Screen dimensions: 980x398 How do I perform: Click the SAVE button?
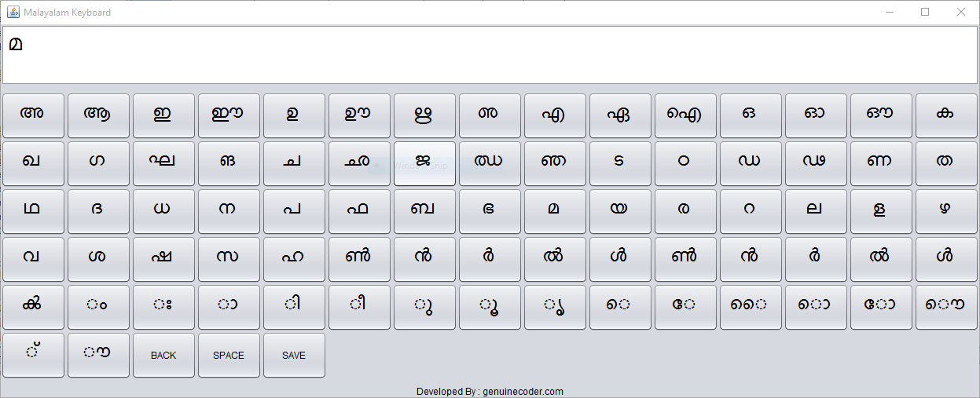[x=294, y=355]
